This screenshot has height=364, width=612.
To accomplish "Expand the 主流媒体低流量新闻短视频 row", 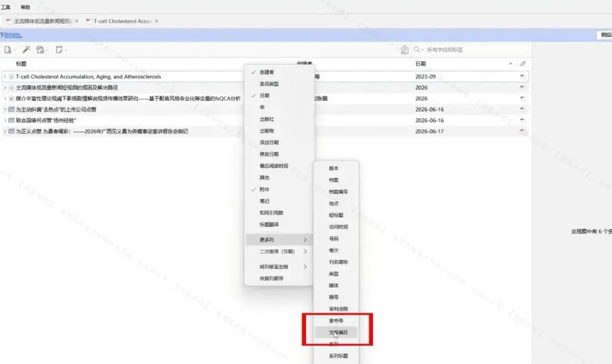I will point(5,87).
